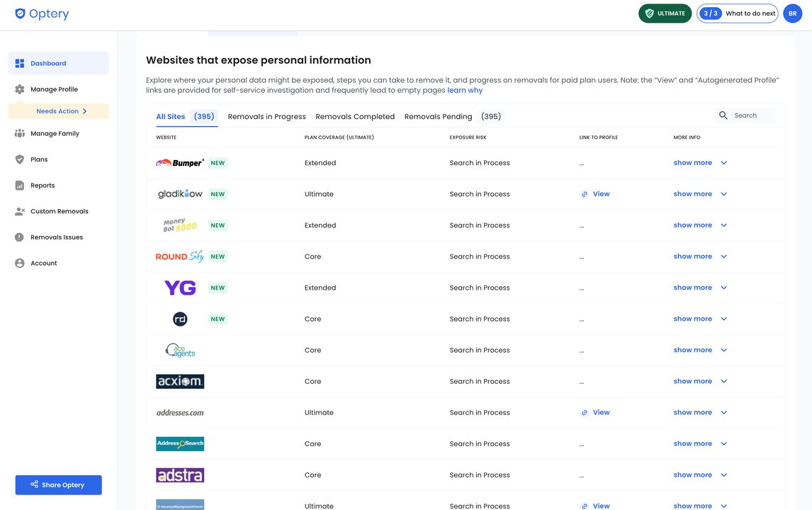Expand show more for the Bumper row
812x510 pixels.
click(x=692, y=162)
